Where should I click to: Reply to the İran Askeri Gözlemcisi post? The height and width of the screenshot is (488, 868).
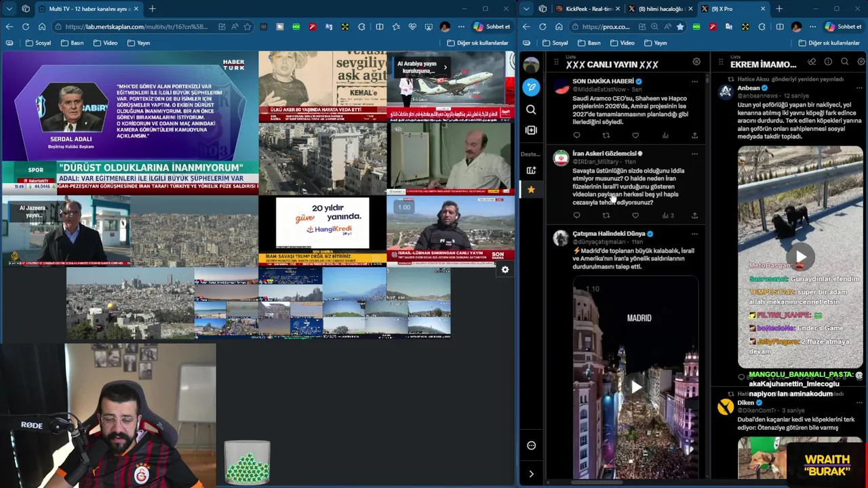576,216
